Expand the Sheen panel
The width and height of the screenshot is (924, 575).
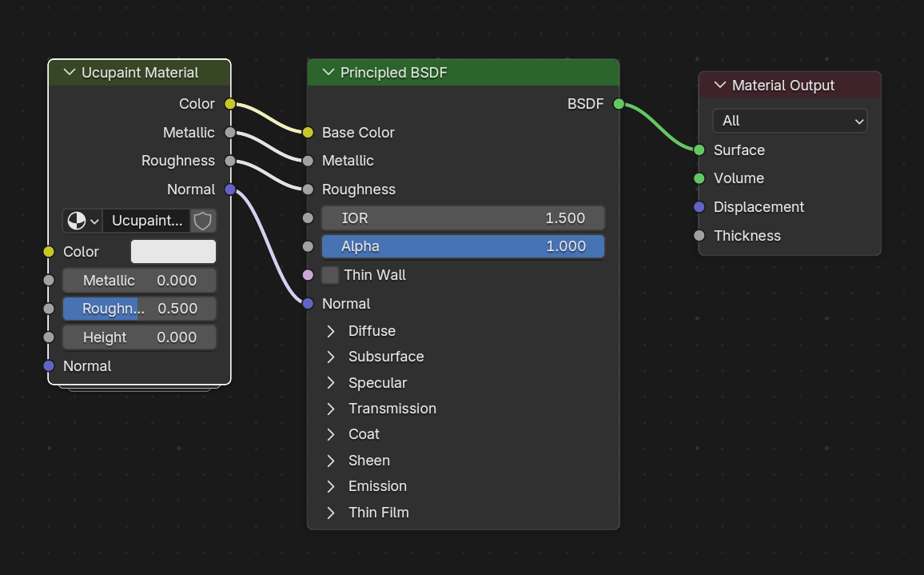coord(331,461)
